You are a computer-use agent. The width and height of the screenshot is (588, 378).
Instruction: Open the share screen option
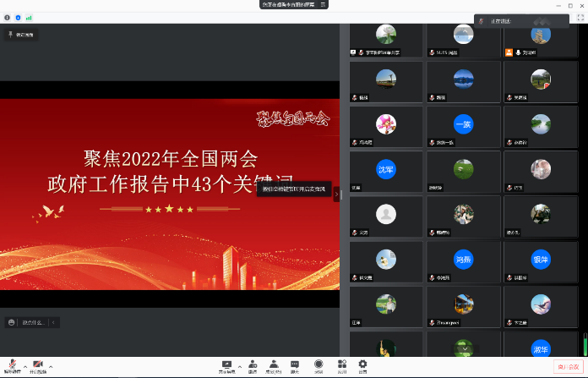[x=226, y=365]
